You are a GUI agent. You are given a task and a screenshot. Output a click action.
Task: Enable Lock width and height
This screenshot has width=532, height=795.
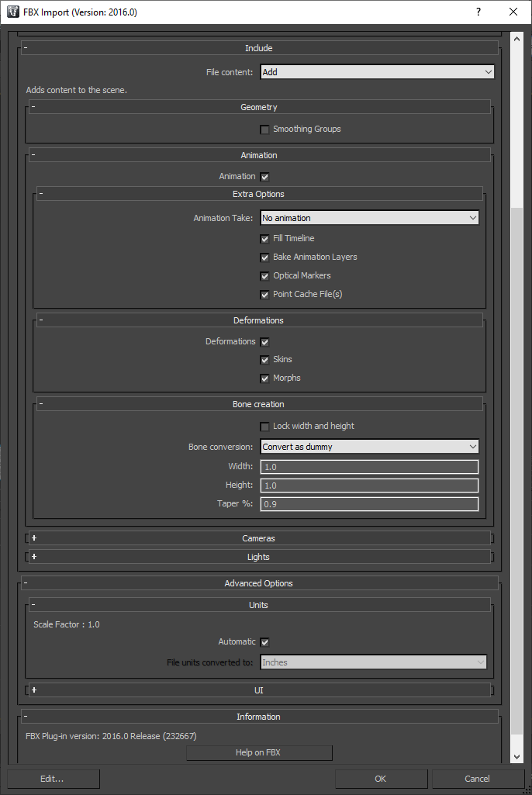pyautogui.click(x=264, y=427)
